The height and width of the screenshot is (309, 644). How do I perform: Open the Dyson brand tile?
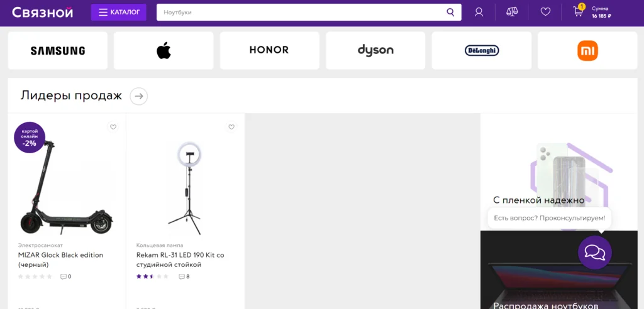[x=375, y=51]
